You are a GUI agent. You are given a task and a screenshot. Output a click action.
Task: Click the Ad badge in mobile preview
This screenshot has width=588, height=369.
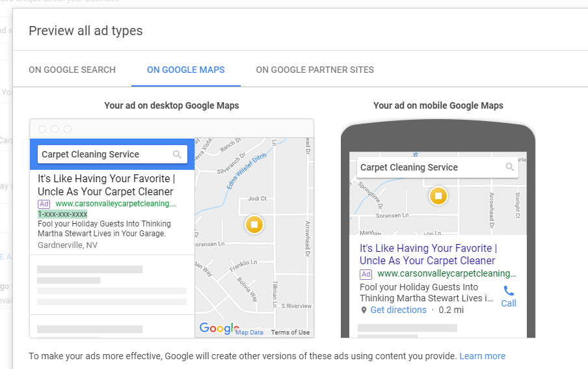click(366, 274)
